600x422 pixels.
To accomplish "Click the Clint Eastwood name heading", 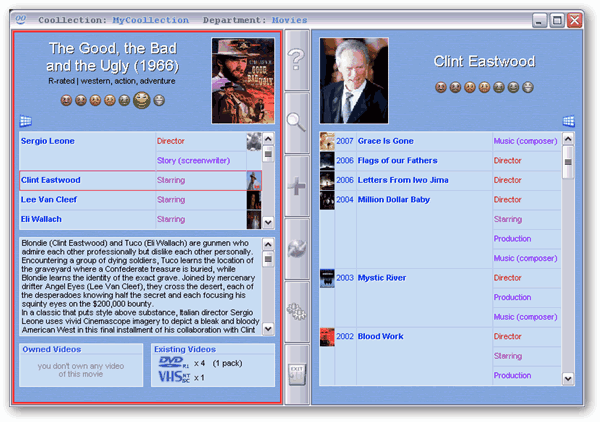I will click(x=484, y=62).
